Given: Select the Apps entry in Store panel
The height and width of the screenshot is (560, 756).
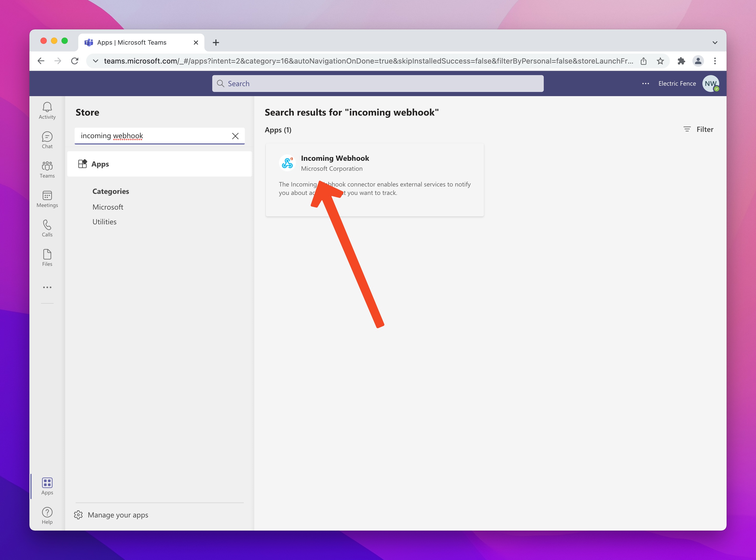Looking at the screenshot, I should pos(160,164).
